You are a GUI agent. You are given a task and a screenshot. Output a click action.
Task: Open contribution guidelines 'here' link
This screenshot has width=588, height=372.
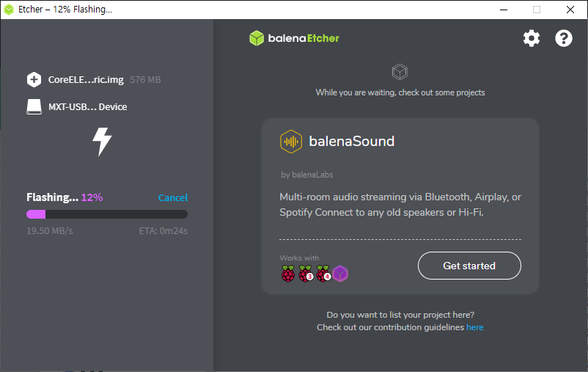(475, 327)
